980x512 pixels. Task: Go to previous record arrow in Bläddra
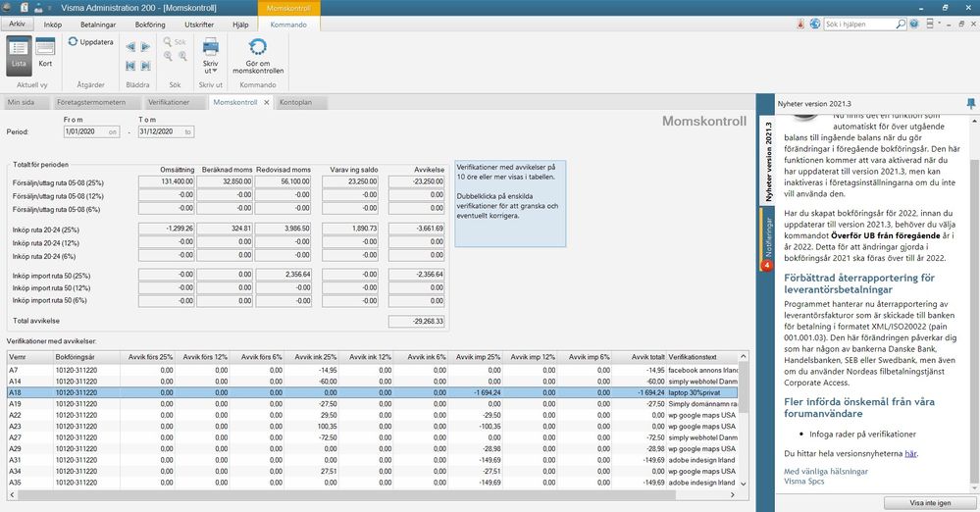click(x=130, y=47)
